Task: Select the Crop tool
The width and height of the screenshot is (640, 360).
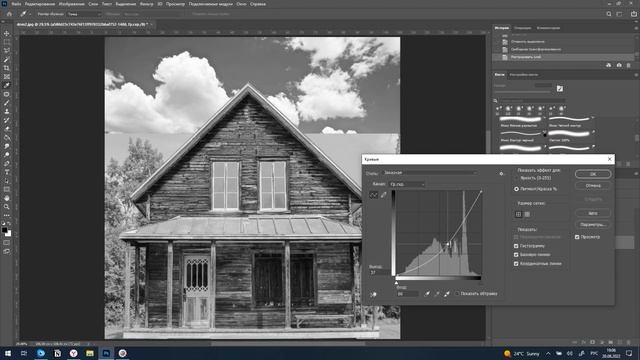Action: (7, 68)
